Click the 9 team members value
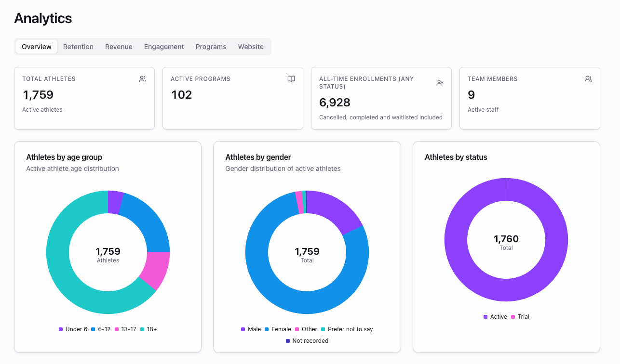This screenshot has width=620, height=364. click(x=472, y=95)
